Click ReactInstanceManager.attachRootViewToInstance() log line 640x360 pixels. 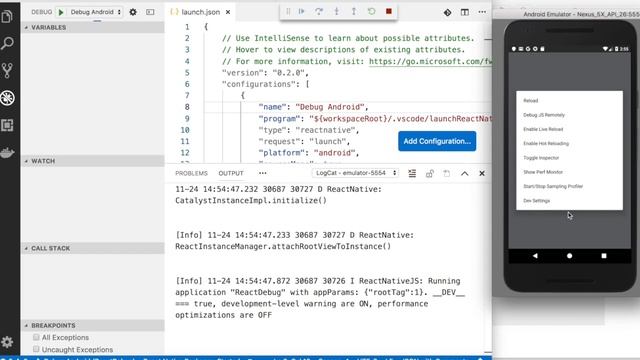[283, 247]
